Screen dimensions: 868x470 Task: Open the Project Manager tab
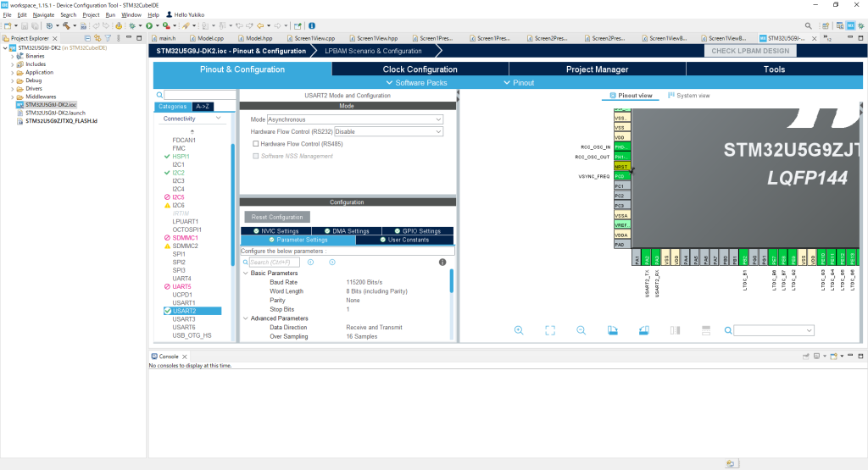tap(597, 69)
